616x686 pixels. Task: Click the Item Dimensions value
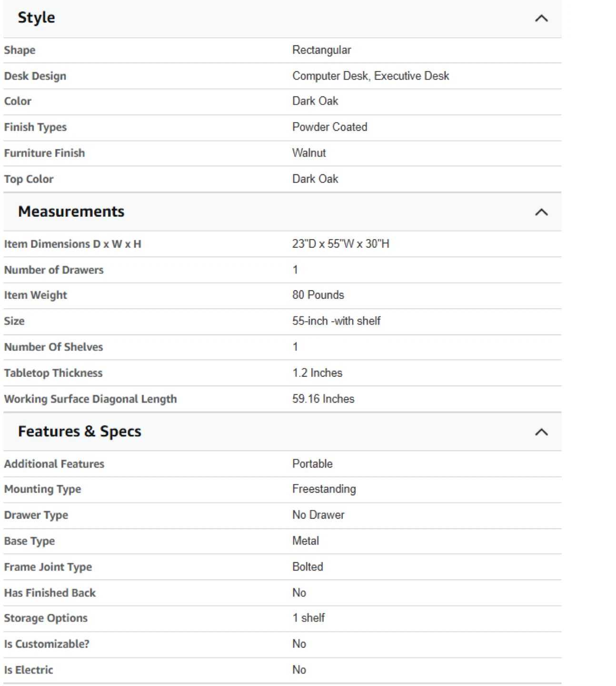coord(341,244)
